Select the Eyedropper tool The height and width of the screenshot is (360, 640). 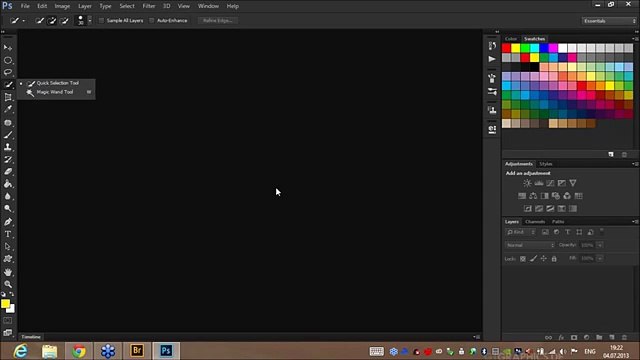click(x=8, y=109)
